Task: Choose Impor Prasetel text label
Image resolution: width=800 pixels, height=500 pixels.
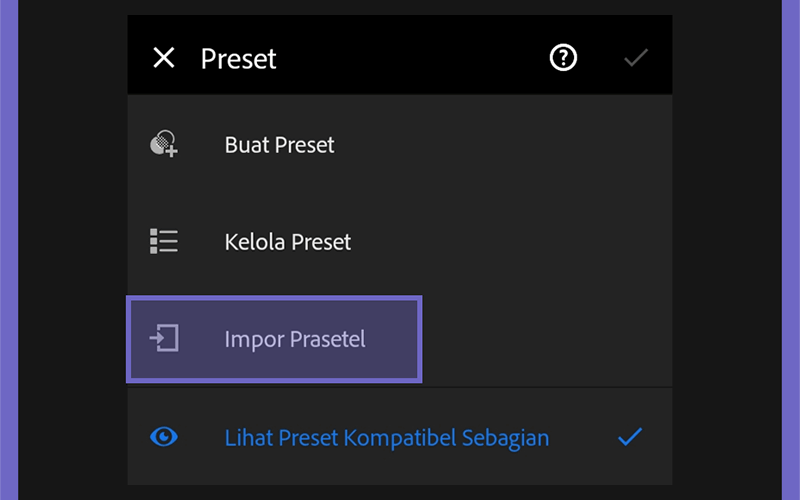Action: click(x=295, y=339)
